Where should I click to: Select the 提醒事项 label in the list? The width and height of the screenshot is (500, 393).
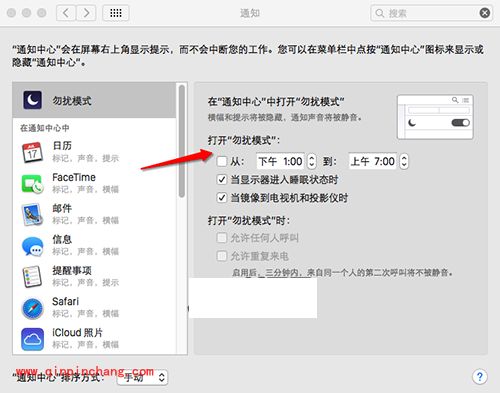72,270
